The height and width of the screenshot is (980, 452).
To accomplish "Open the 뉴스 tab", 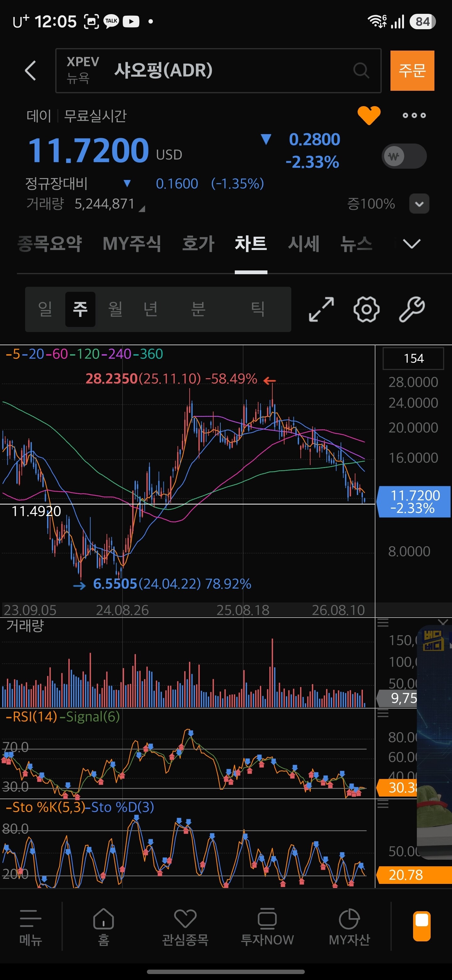I will pyautogui.click(x=356, y=243).
